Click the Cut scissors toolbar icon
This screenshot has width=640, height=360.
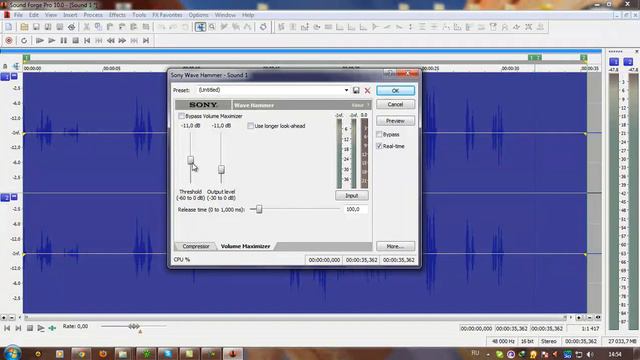coord(87,27)
